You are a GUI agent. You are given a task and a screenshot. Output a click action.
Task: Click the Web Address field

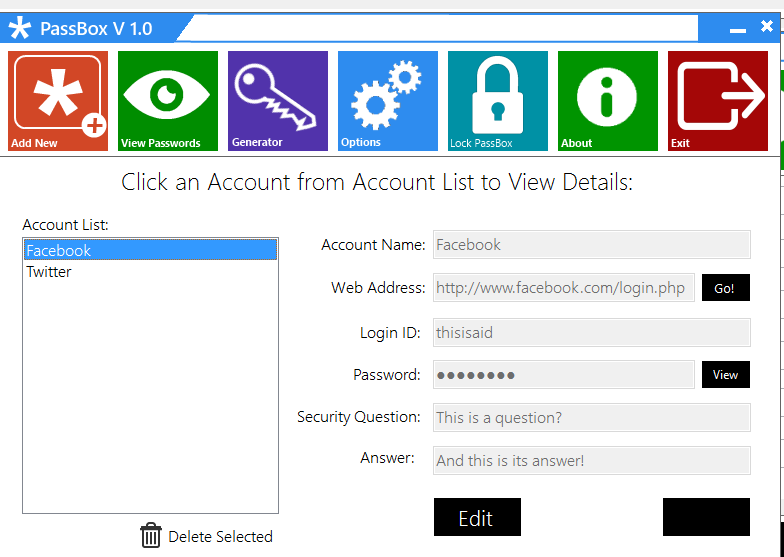click(x=563, y=288)
